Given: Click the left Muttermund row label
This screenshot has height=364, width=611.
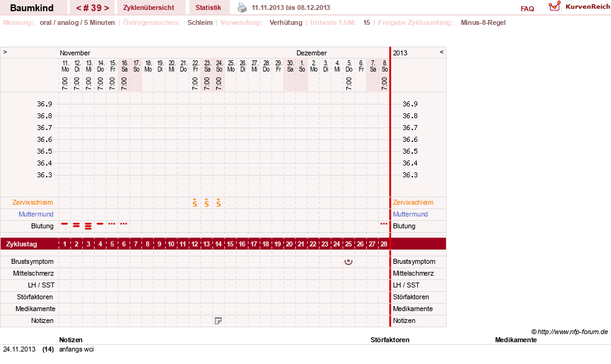Looking at the screenshot, I should 36,214.
